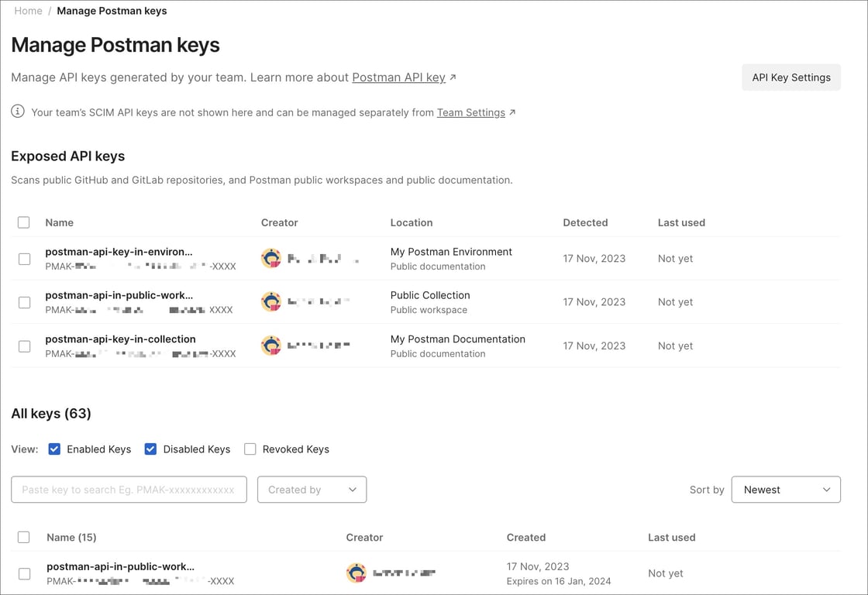Open the Created by filter dropdown
This screenshot has width=868, height=595.
tap(312, 490)
